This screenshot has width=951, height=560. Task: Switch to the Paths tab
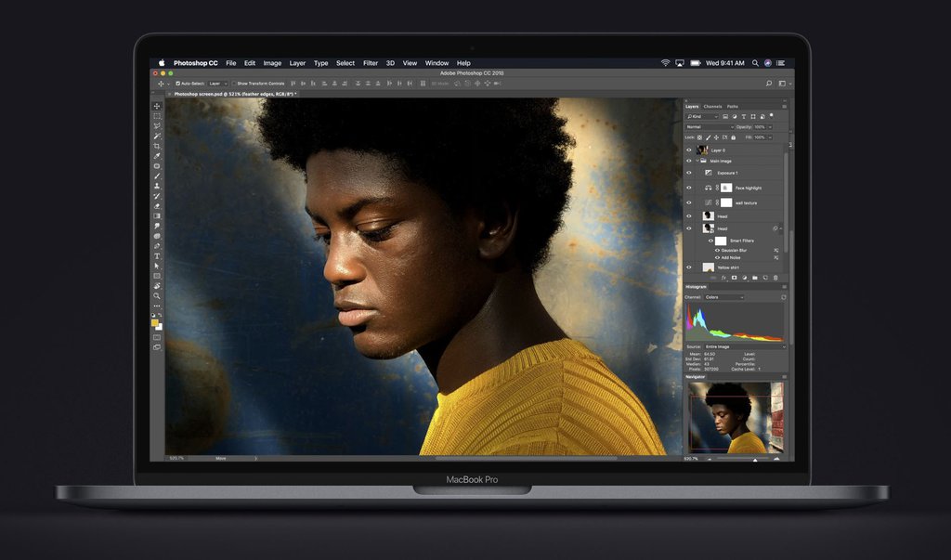point(733,106)
